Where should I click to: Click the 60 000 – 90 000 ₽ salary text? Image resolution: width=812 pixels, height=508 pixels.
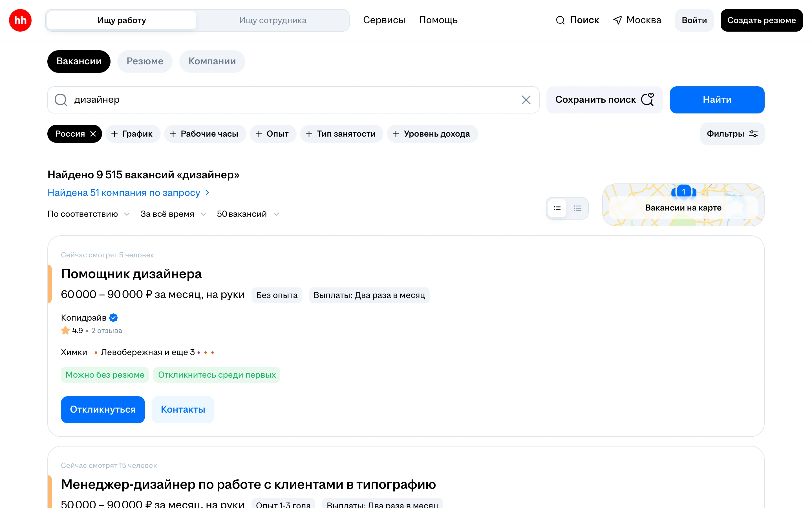pos(153,294)
